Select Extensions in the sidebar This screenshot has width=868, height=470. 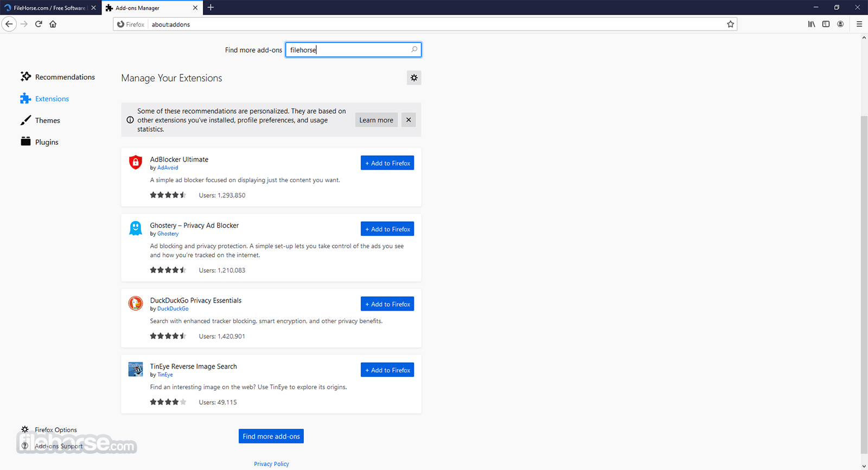click(x=44, y=99)
